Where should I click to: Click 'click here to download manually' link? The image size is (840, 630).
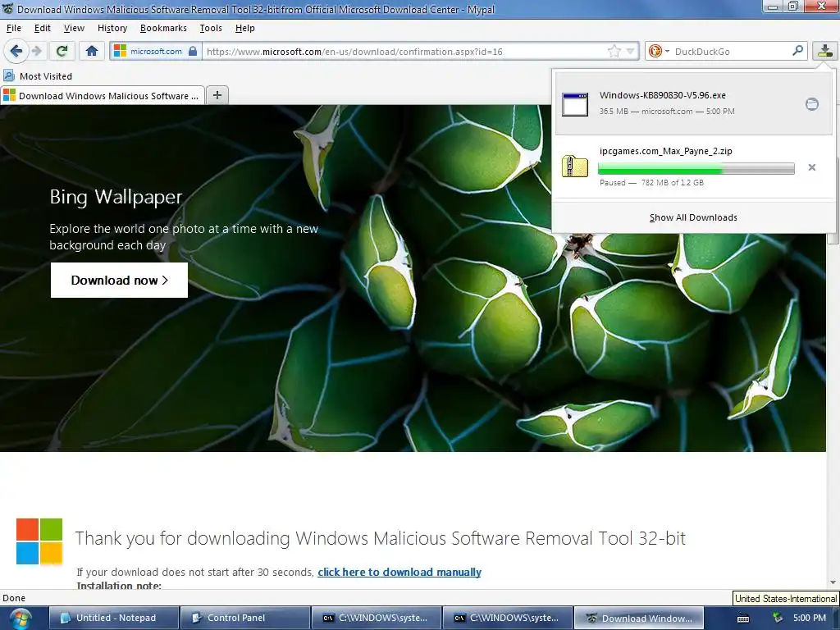point(399,572)
